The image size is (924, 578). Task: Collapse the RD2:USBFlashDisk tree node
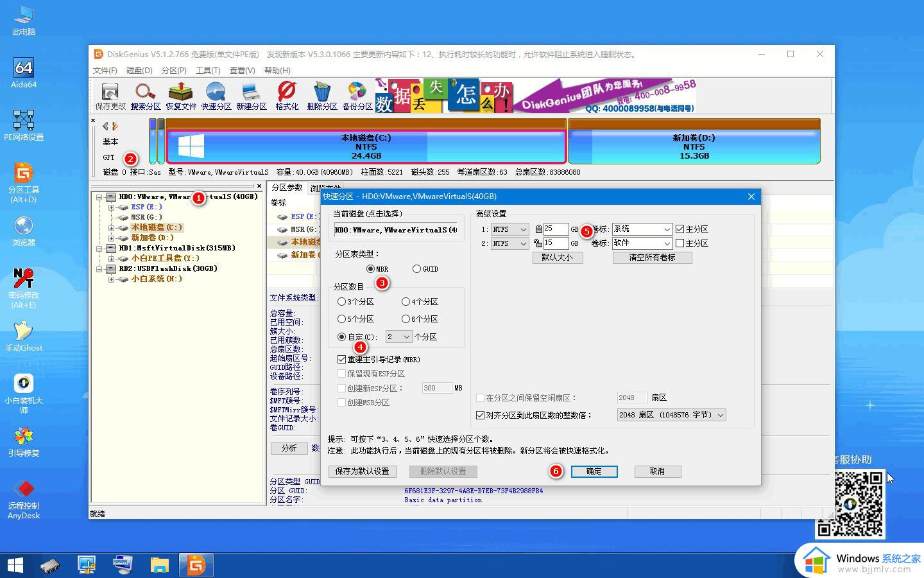click(x=100, y=269)
